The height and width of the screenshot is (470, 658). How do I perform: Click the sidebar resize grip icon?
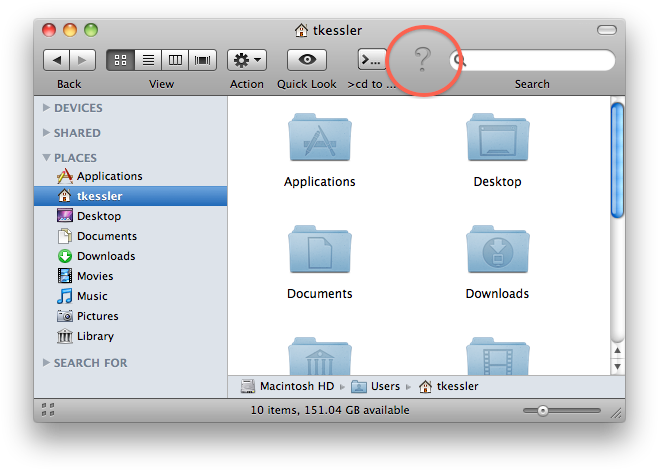(48, 410)
